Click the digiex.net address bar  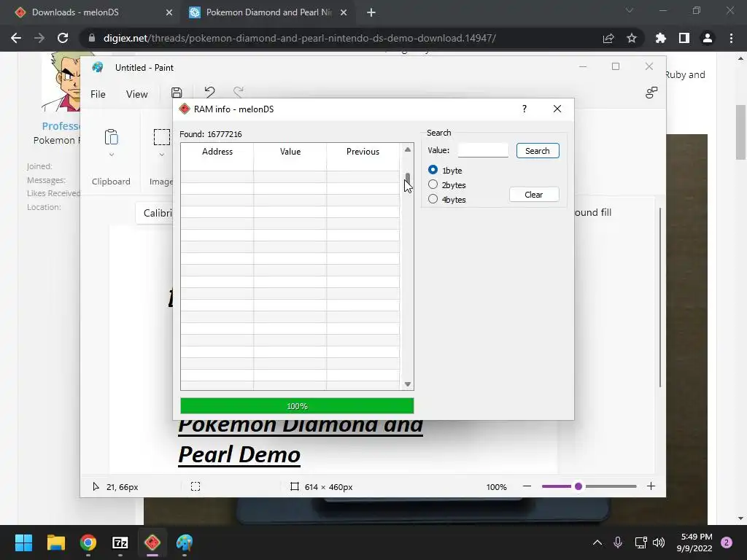point(299,38)
